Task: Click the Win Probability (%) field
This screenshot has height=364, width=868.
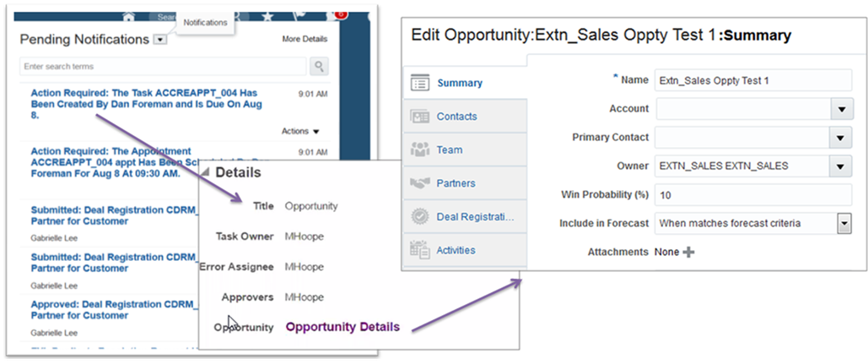Action: click(x=753, y=194)
